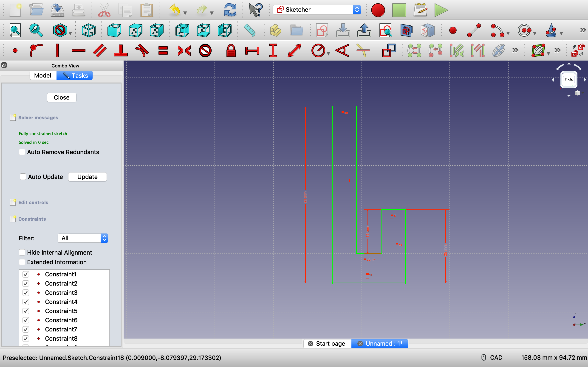Screen dimensions: 588x367
Task: Enable Auto Remove Redundants checkbox
Action: pos(22,152)
